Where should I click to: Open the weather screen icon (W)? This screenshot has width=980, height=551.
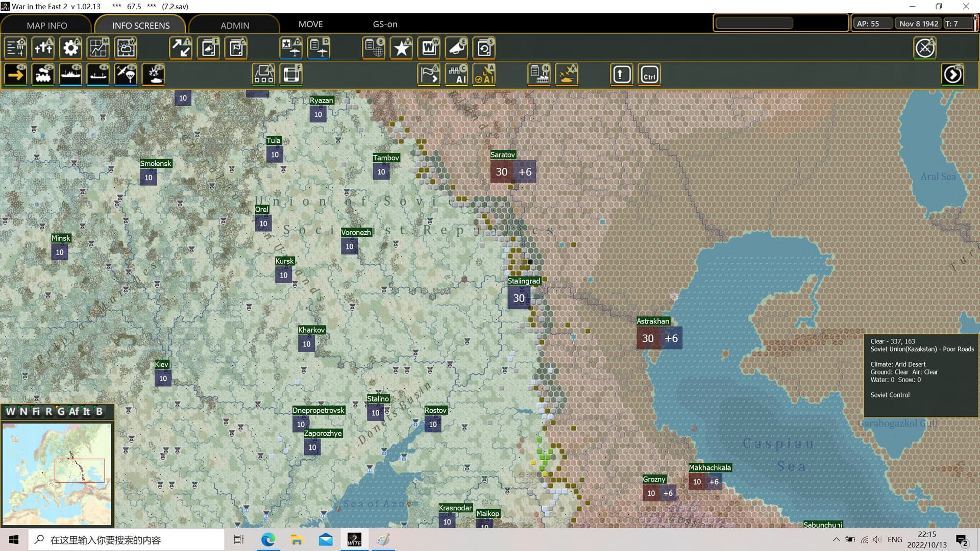click(x=126, y=48)
